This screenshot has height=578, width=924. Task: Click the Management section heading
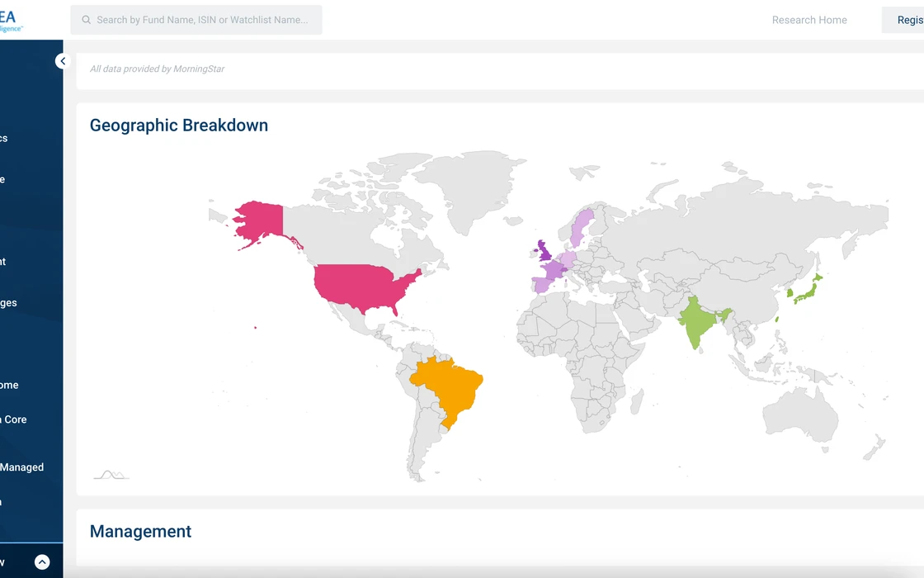pyautogui.click(x=140, y=532)
